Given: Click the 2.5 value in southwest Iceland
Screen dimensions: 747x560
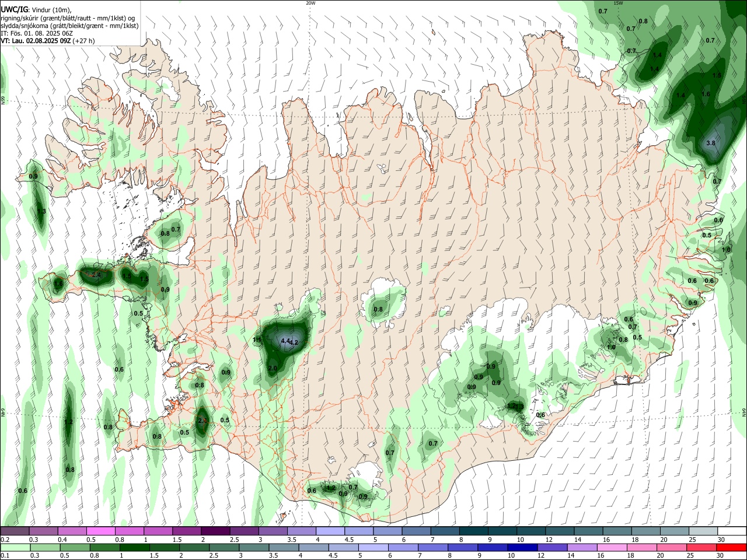Looking at the screenshot, I should click(203, 421).
